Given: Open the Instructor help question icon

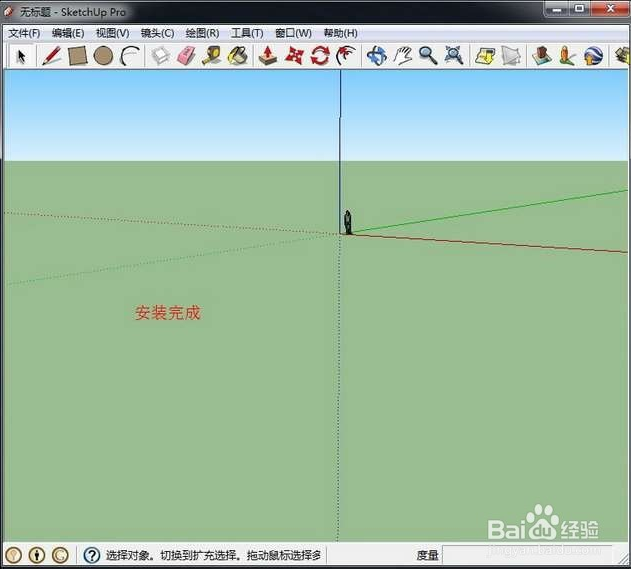Looking at the screenshot, I should coord(92,555).
